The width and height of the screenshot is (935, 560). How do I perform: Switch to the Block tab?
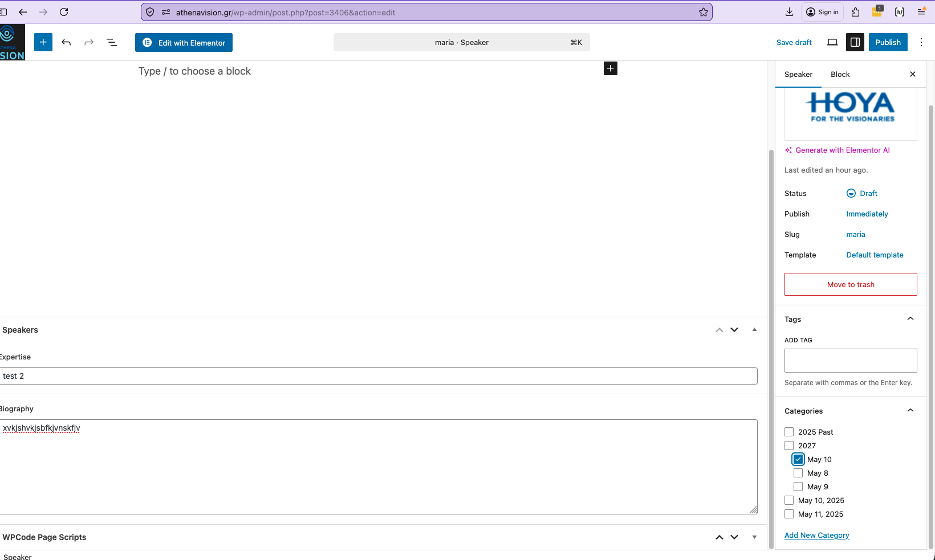(x=840, y=74)
